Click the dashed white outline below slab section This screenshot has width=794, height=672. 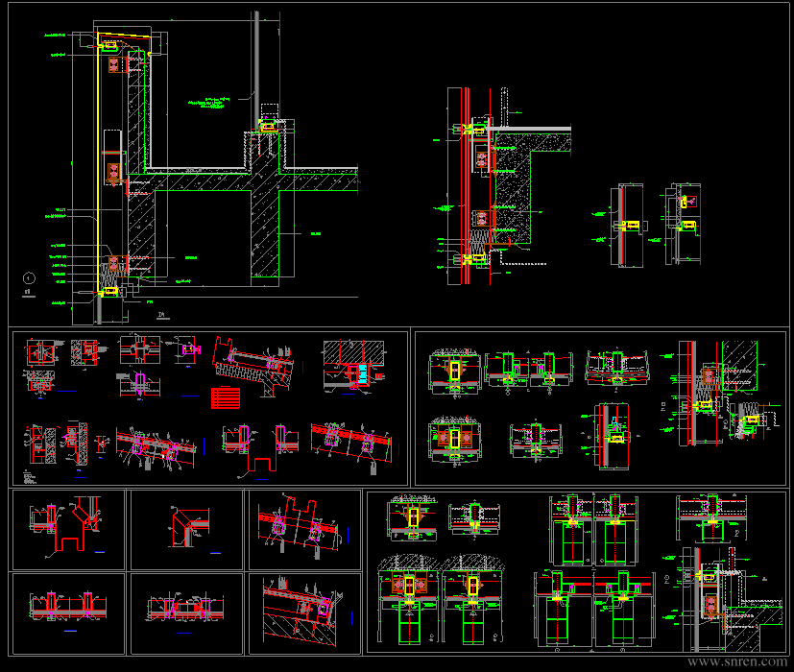523,256
